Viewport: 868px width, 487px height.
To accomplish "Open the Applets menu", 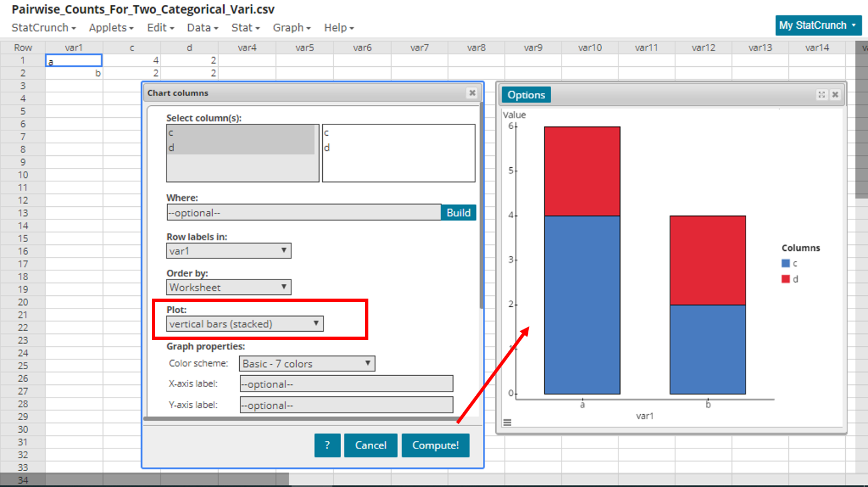I will tap(111, 28).
